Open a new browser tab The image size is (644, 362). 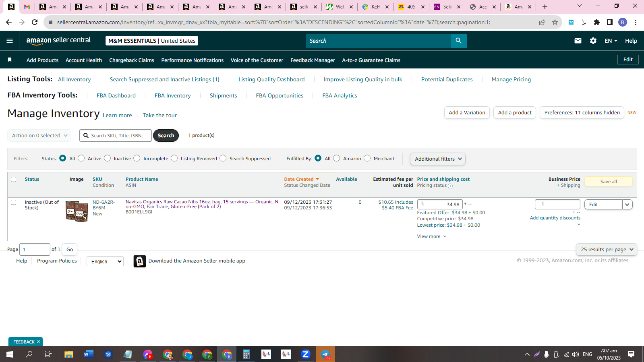click(x=545, y=6)
